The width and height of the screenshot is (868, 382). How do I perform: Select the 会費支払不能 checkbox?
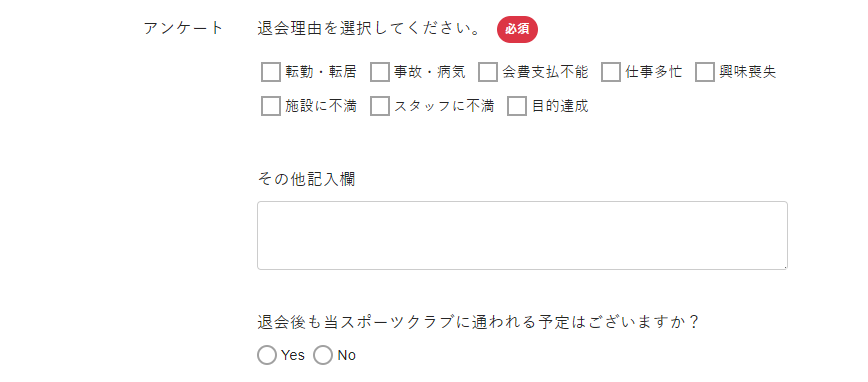coord(488,72)
